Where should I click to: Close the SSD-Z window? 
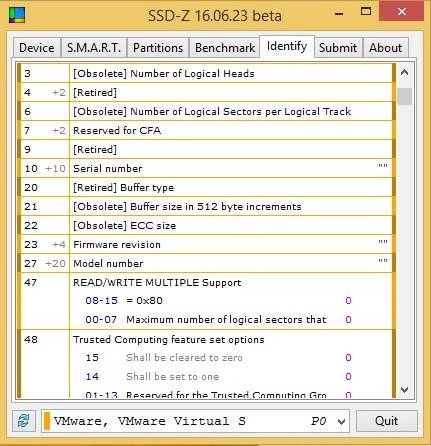pyautogui.click(x=402, y=11)
